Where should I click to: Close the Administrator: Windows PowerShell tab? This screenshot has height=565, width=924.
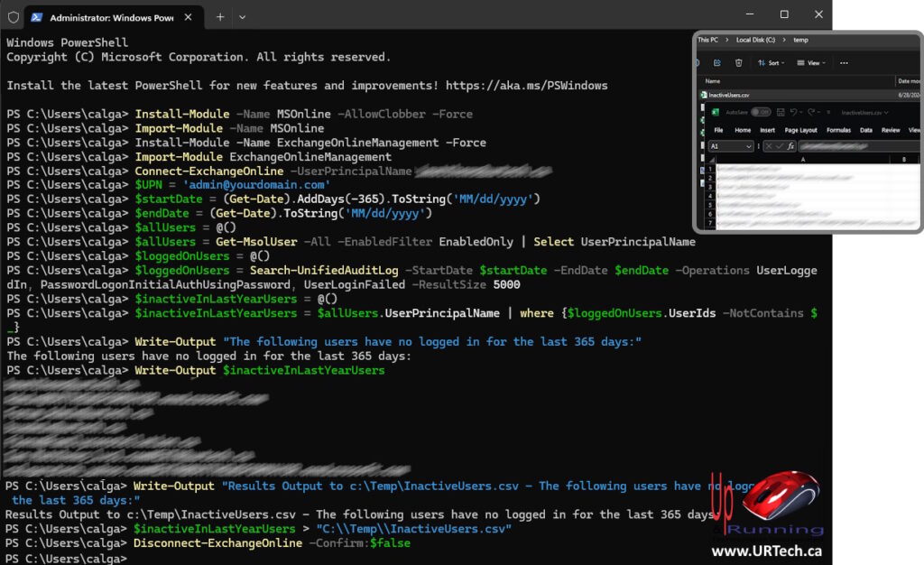click(x=187, y=16)
